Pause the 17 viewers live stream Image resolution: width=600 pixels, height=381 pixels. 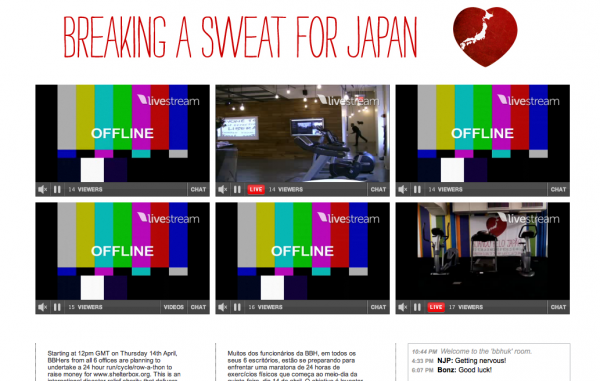click(x=417, y=307)
